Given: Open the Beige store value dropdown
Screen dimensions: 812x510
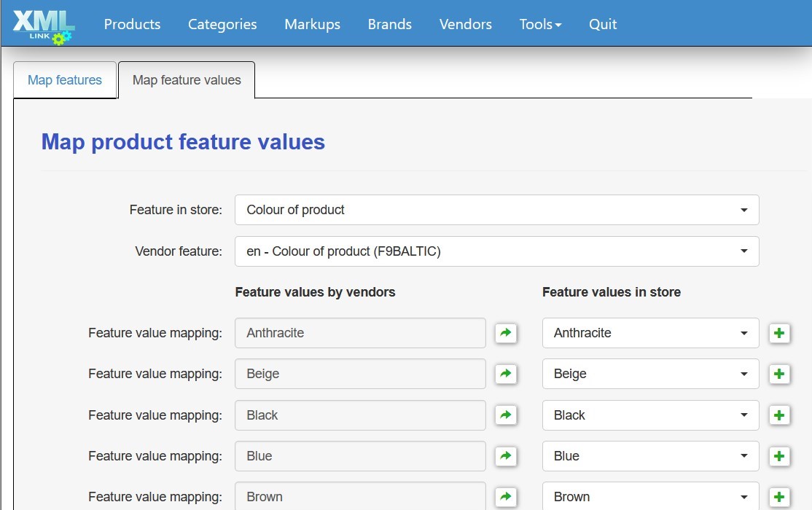Looking at the screenshot, I should [x=651, y=374].
